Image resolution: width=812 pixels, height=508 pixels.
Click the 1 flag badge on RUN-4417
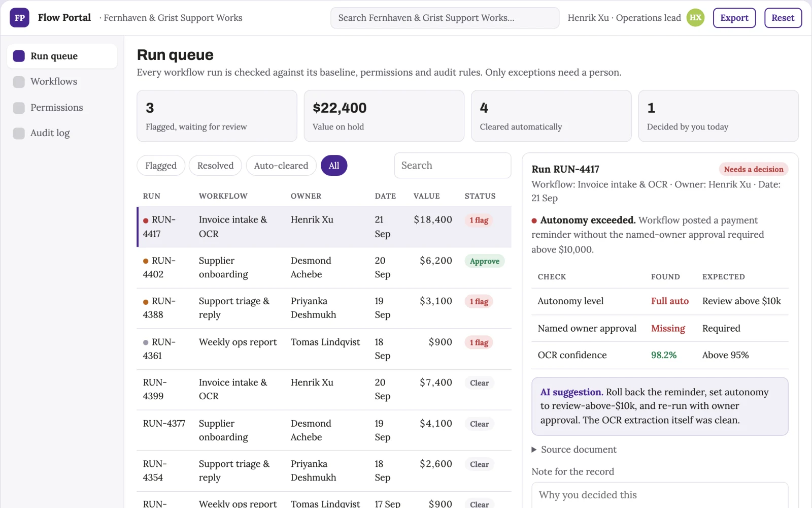click(479, 220)
